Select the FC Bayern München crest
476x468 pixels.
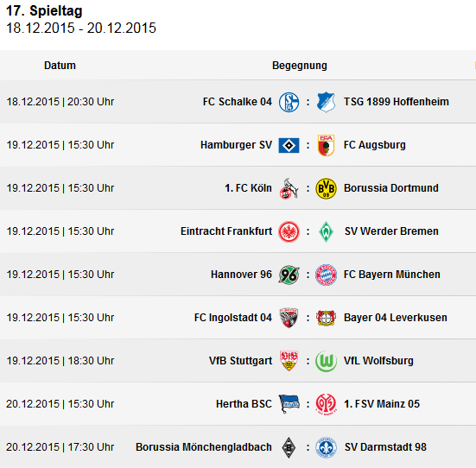326,275
